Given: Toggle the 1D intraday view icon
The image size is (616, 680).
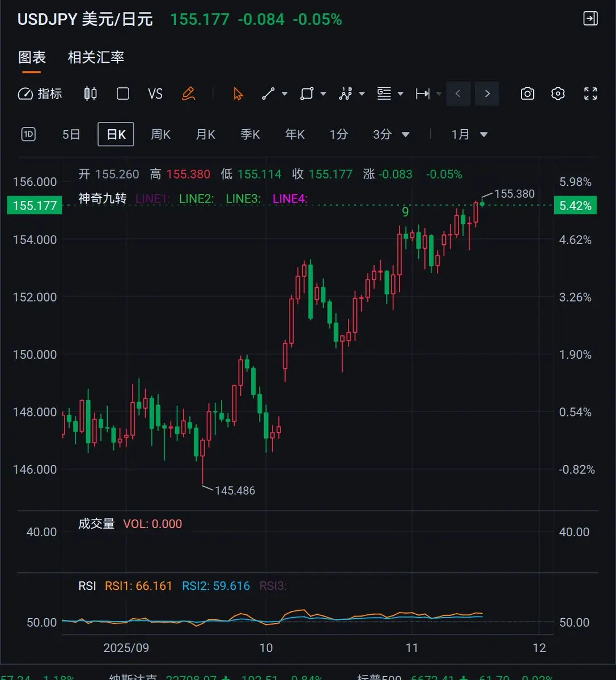Looking at the screenshot, I should pos(28,134).
